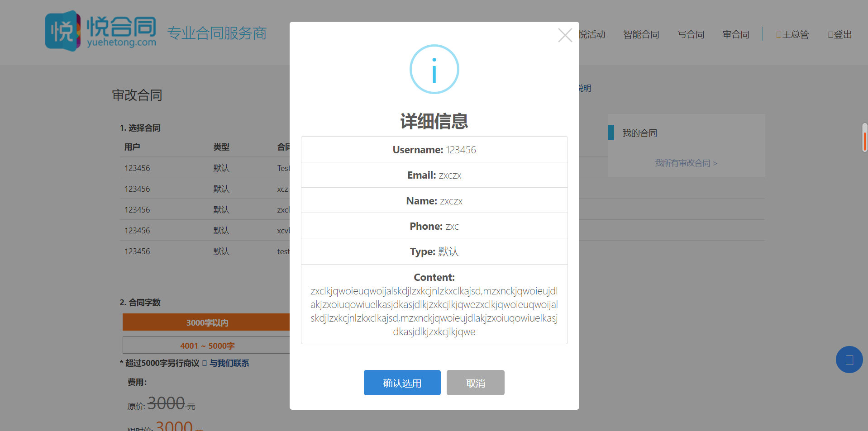This screenshot has width=868, height=431.
Task: Open the 王总管 user menu
Action: pyautogui.click(x=792, y=34)
